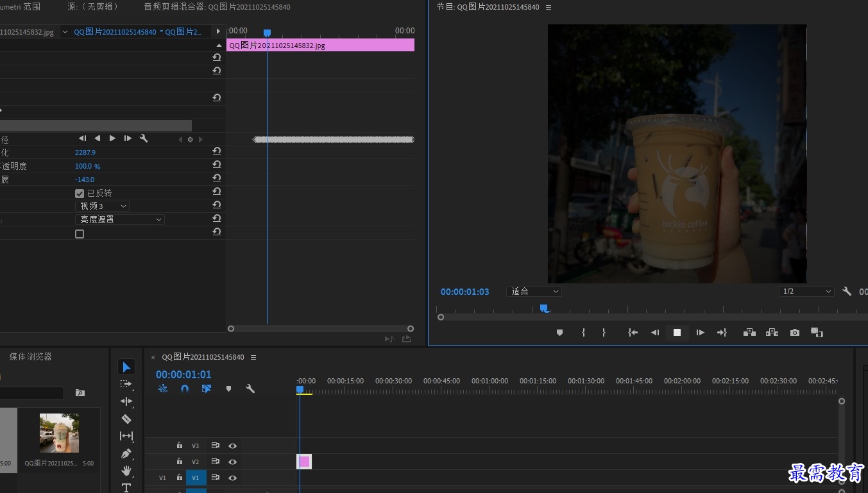Export frame with the camera icon
This screenshot has height=493, width=868.
[795, 333]
